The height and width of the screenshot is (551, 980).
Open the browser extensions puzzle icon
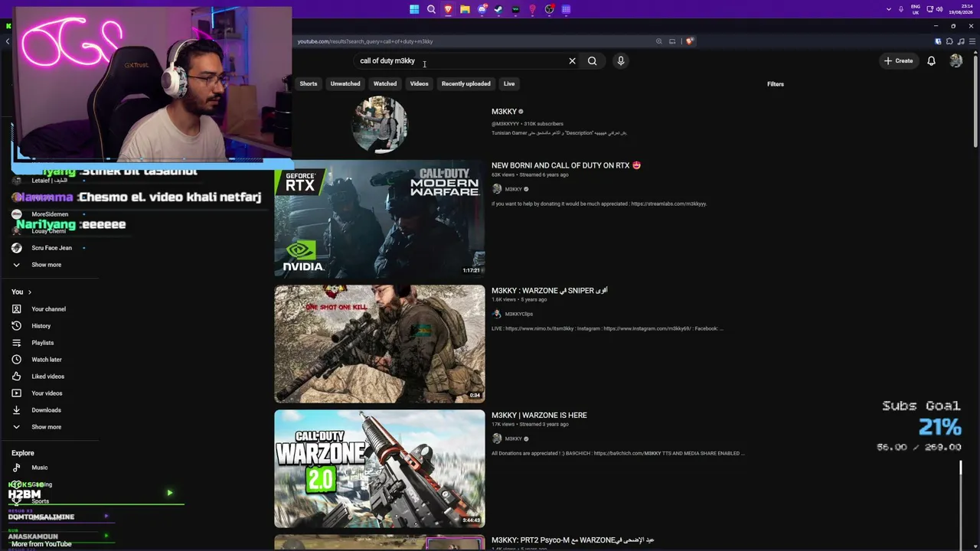949,41
